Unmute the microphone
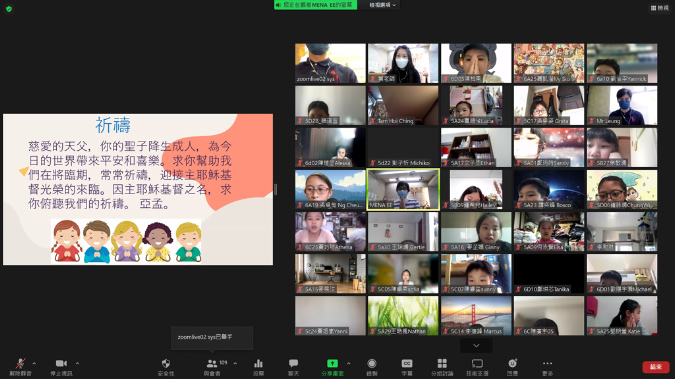The height and width of the screenshot is (379, 675). click(x=20, y=363)
